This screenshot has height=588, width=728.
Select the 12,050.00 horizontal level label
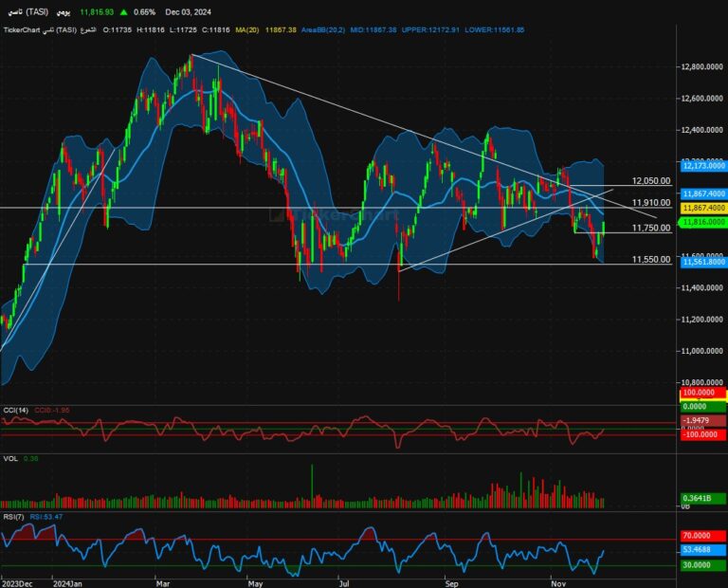tap(651, 180)
